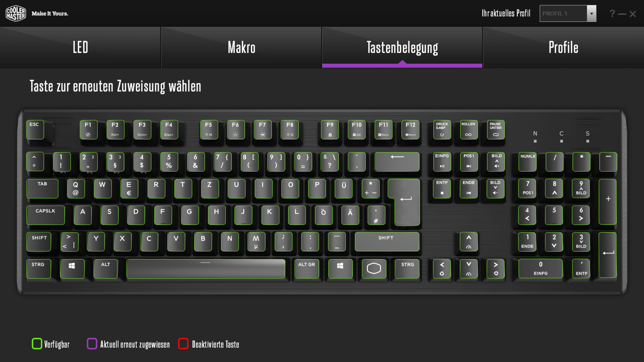Select the ROLLEN scroll lock key

click(468, 130)
